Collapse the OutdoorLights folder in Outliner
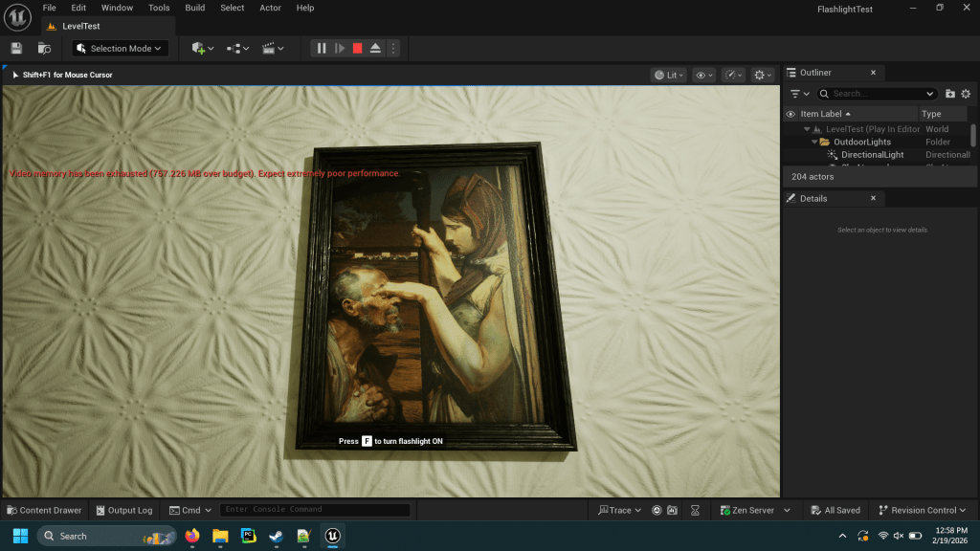The width and height of the screenshot is (980, 551). (x=814, y=142)
